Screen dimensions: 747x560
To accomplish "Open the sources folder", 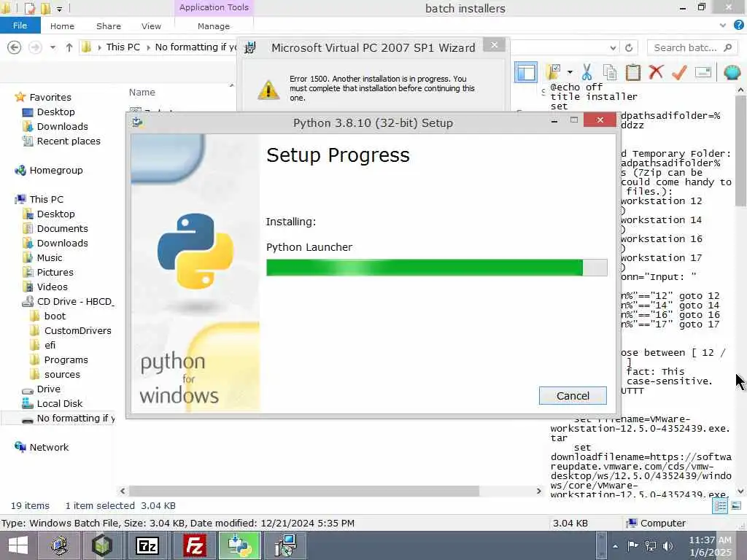I will click(x=62, y=374).
